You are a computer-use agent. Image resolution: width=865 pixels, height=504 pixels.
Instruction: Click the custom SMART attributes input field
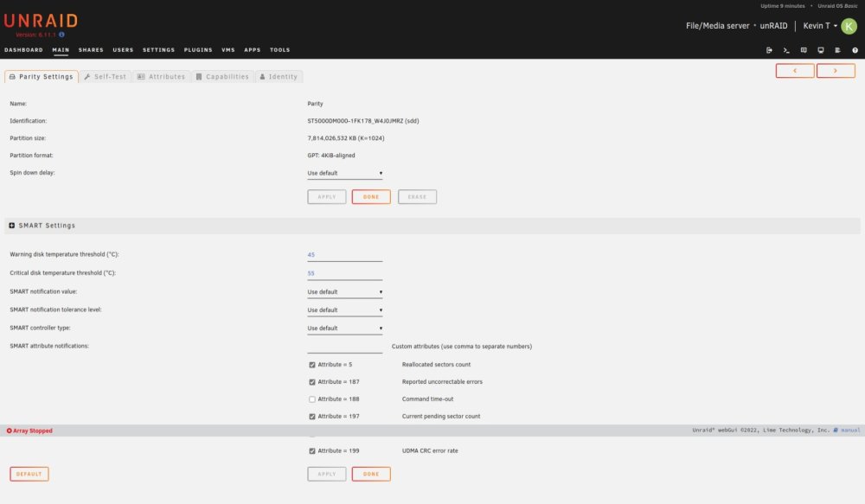click(345, 347)
